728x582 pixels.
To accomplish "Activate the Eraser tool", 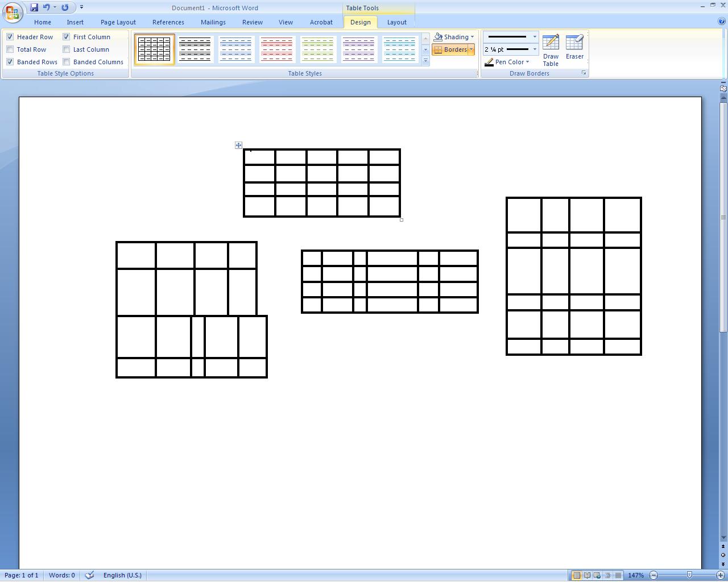I will (574, 47).
